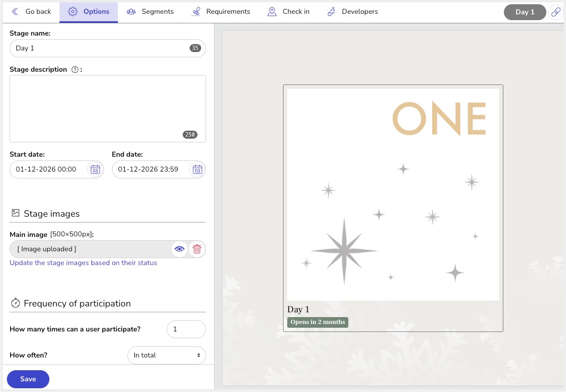Open the Requirements tab
The width and height of the screenshot is (566, 392).
tap(221, 12)
